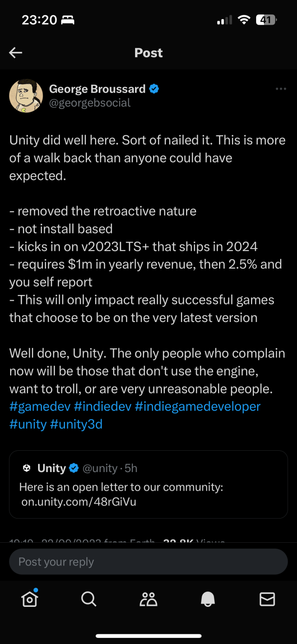Open the Communities tab icon
Screen dimensions: 297x644
click(148, 599)
